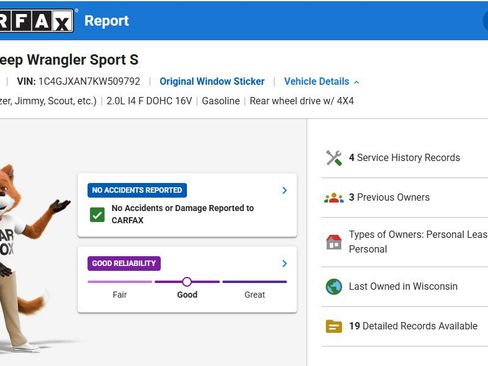Click the Good Reliability purple badge
Viewport: 488px width, 366px height.
pos(124,264)
